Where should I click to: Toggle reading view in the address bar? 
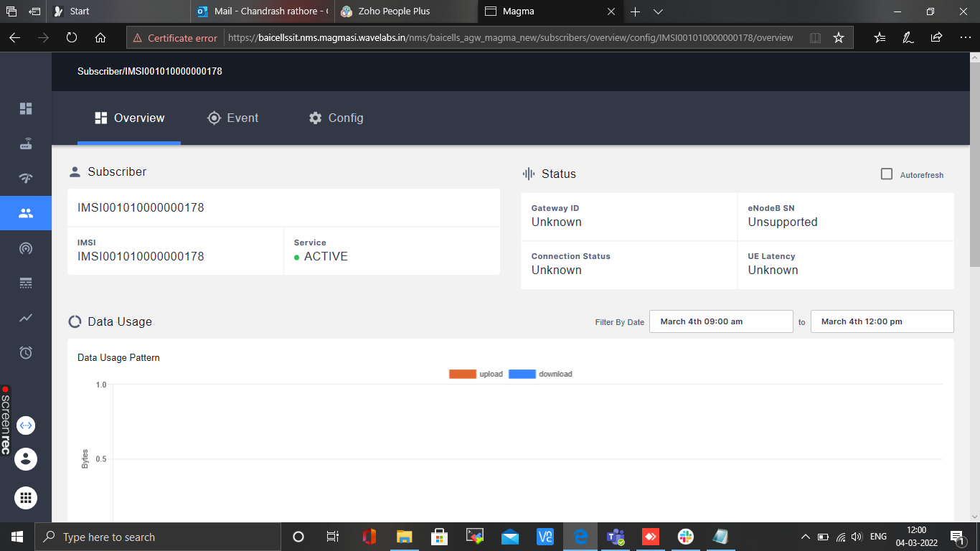(815, 37)
